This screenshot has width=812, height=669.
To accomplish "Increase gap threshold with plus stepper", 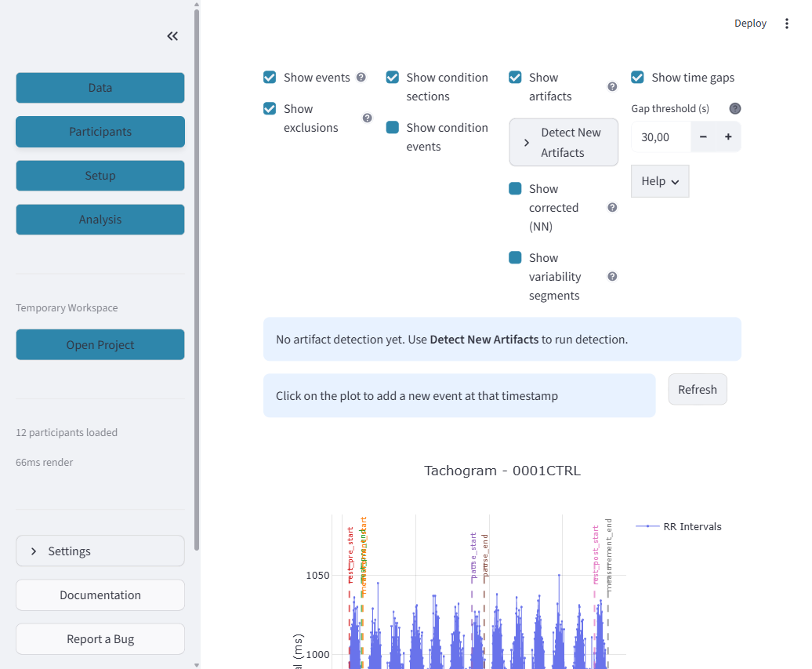I will [x=728, y=136].
